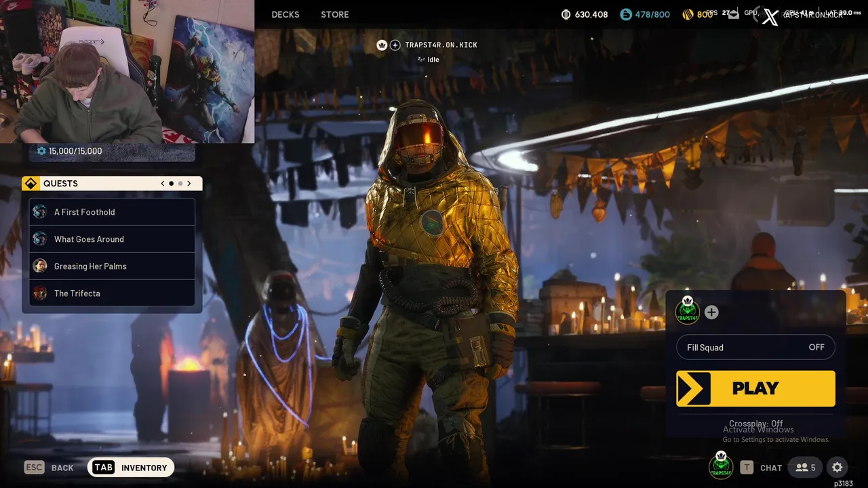868x488 pixels.
Task: Click Crossplay: Off setting
Action: (756, 424)
